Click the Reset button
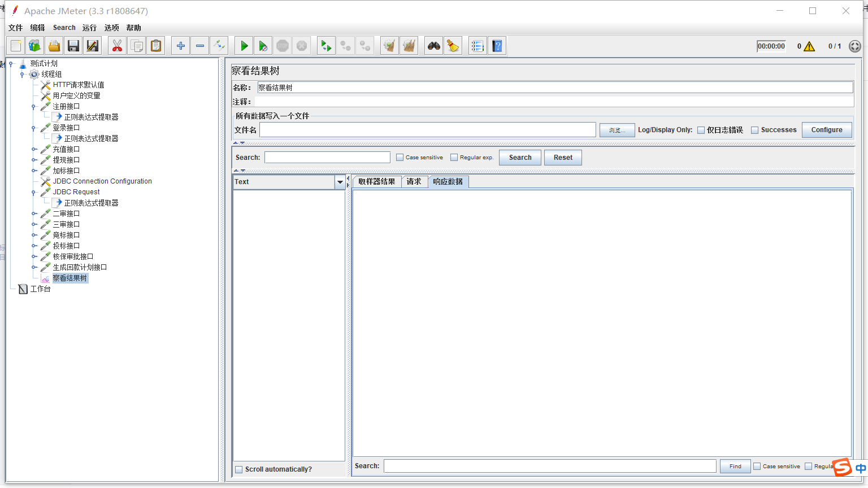 click(563, 158)
